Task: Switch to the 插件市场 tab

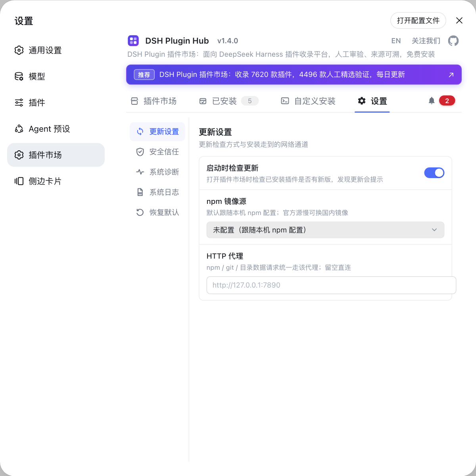Action: [154, 101]
